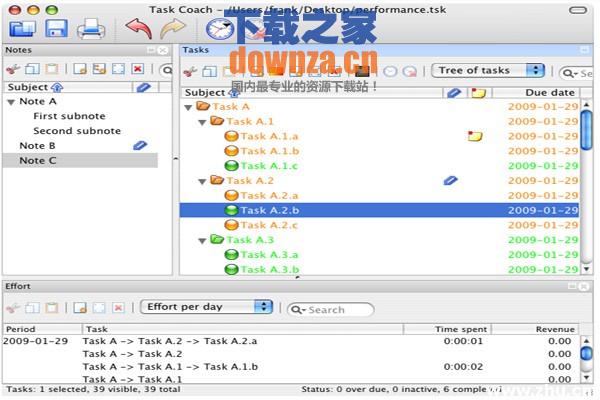Open the Tree of tasks dropdown
Viewport: 600px width, 400px height.
[488, 70]
